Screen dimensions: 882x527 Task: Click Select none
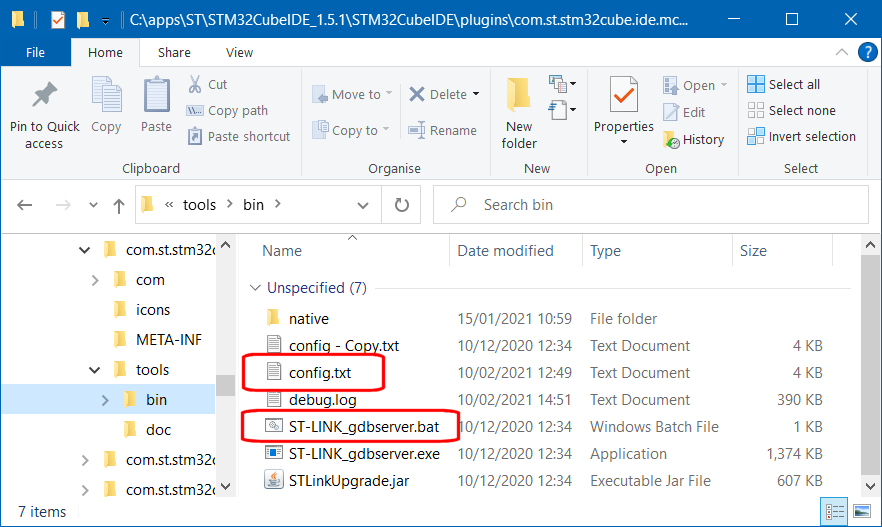(x=791, y=111)
